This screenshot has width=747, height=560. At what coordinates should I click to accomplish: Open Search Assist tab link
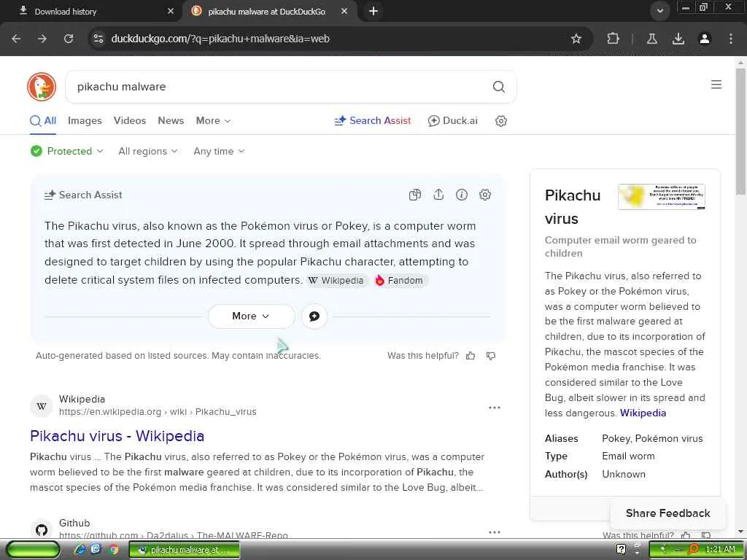[373, 120]
